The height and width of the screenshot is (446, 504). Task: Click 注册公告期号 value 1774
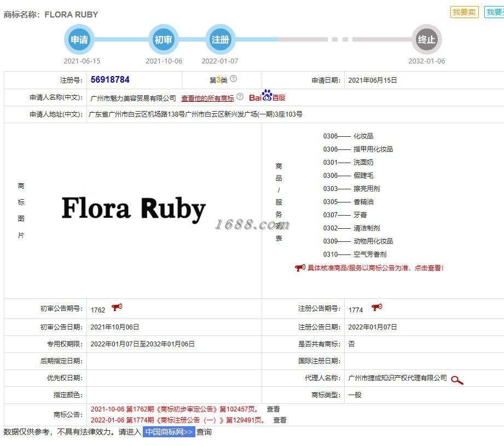point(356,310)
